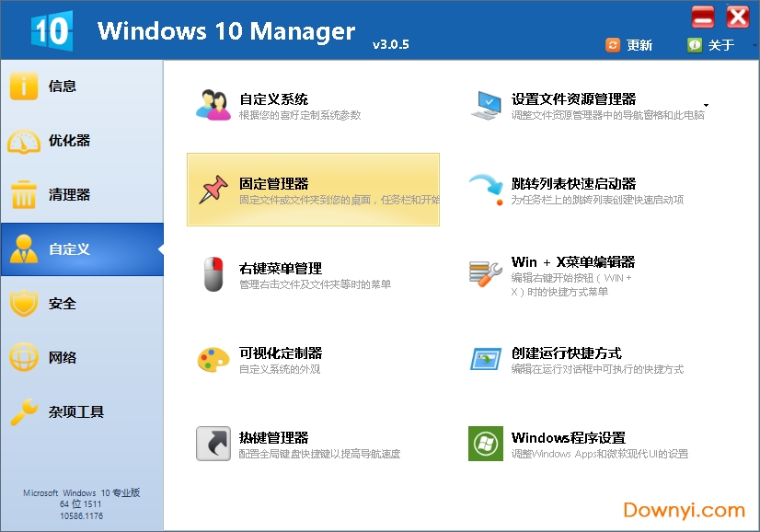Image resolution: width=760 pixels, height=532 pixels.
Task: Open the 关于 about menu
Action: (x=711, y=45)
